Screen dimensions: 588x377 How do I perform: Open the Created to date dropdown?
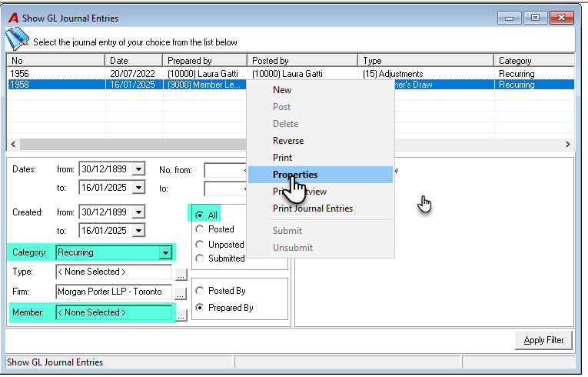pos(139,230)
